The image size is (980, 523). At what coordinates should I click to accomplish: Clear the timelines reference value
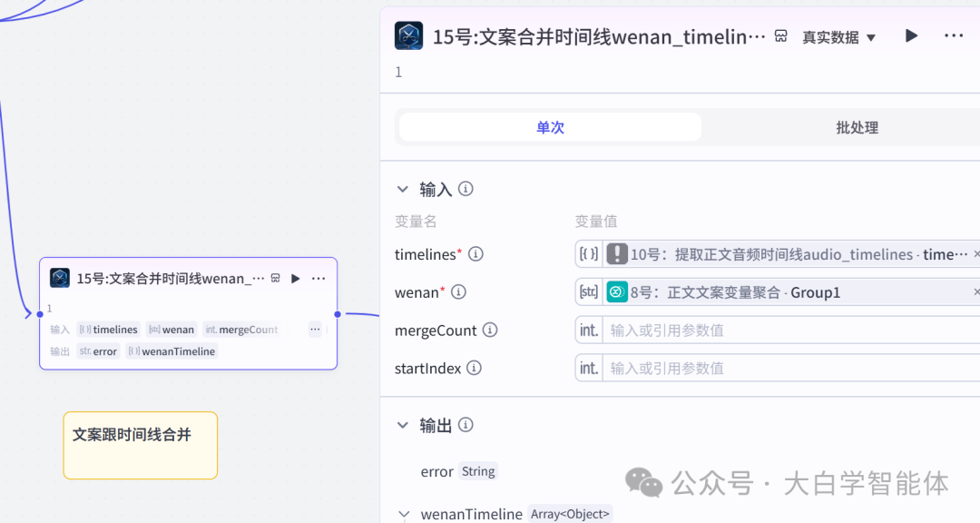click(976, 254)
